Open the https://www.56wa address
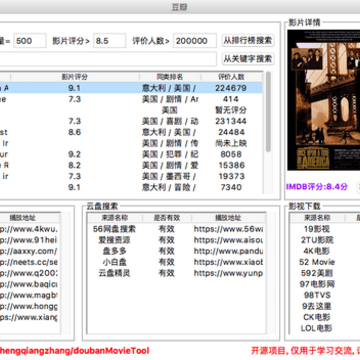Screen dimensions: 360x360 tap(228, 229)
